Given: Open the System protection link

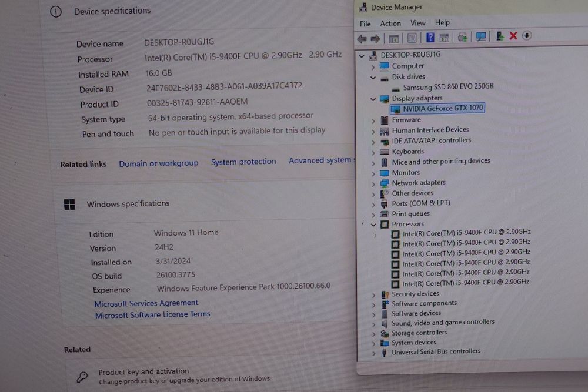Looking at the screenshot, I should point(243,162).
